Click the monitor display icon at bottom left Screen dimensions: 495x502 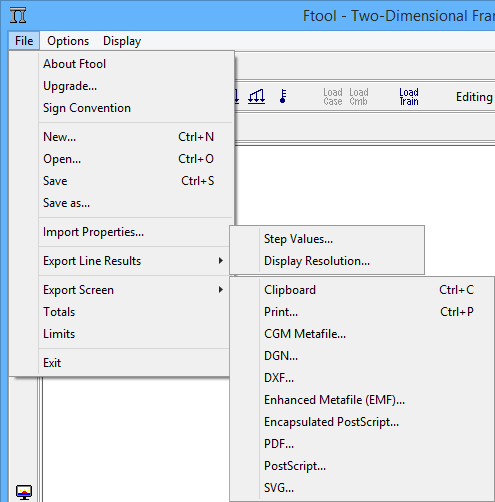[24, 492]
